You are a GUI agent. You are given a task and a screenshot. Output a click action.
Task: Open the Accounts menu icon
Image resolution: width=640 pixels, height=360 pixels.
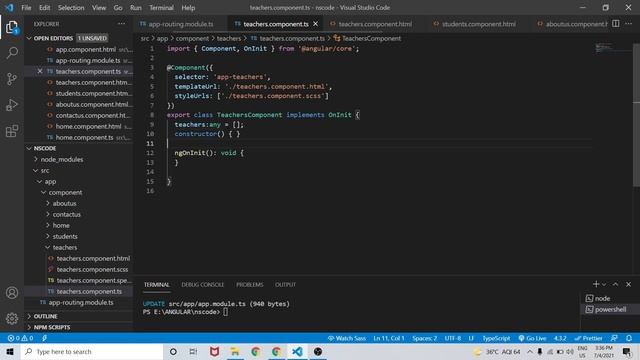tap(12, 293)
